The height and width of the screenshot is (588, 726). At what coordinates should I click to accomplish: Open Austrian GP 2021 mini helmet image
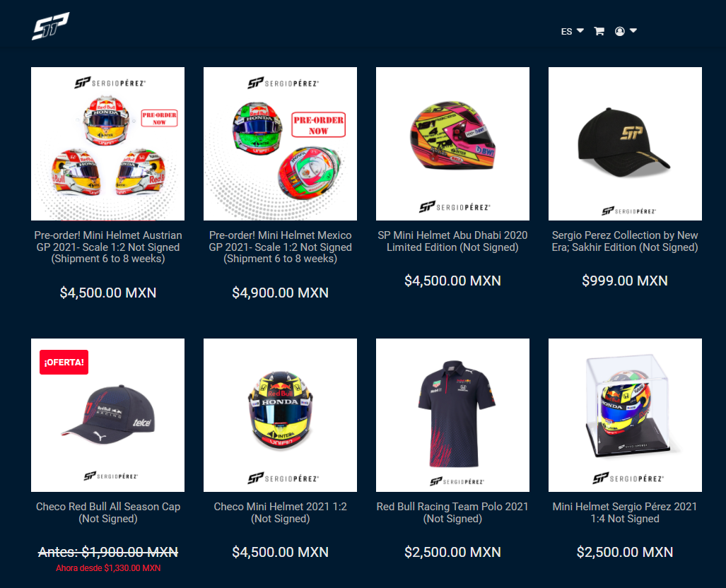(x=108, y=143)
